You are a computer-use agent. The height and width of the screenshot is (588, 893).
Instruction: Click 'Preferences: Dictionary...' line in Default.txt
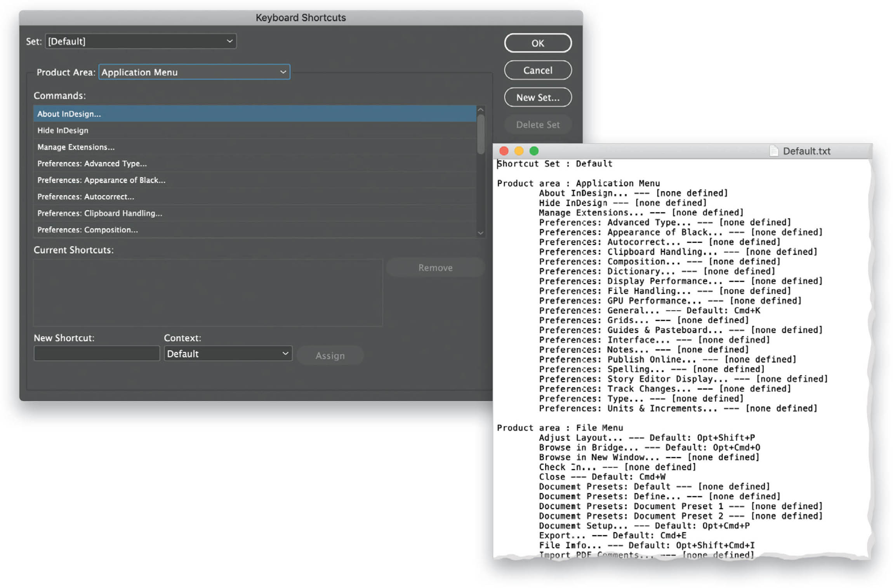pyautogui.click(x=657, y=271)
